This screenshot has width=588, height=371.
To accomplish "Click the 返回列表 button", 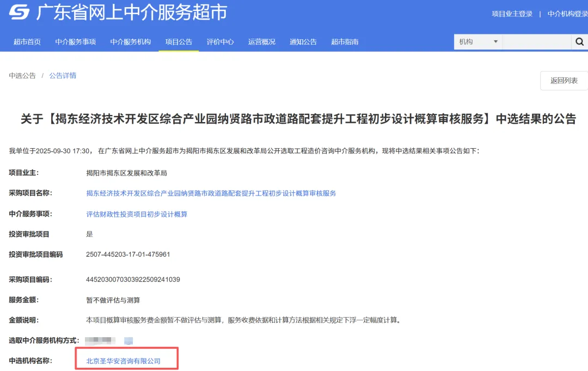I will (x=563, y=81).
